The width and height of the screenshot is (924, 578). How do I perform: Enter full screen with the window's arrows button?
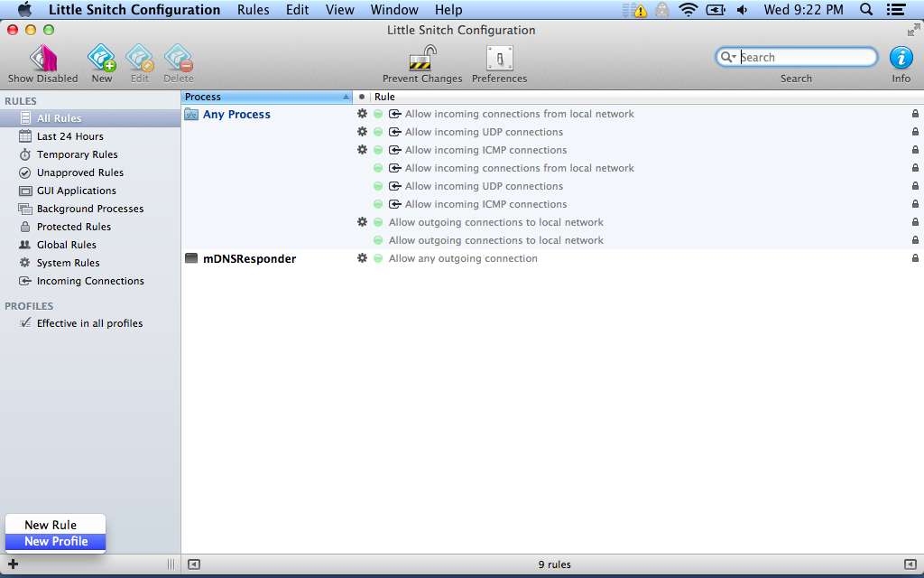tap(913, 30)
